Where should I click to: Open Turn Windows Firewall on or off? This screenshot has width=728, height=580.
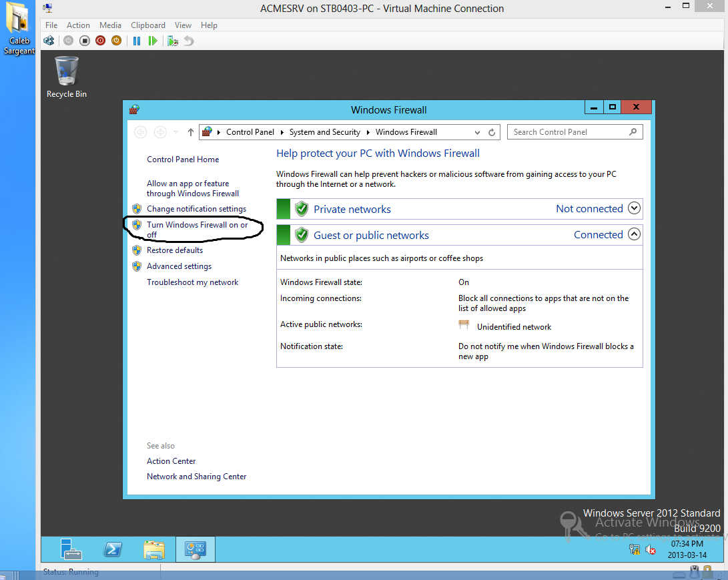(x=198, y=230)
